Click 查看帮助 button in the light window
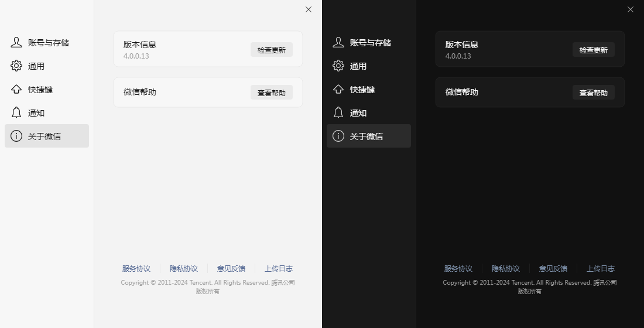 tap(272, 93)
